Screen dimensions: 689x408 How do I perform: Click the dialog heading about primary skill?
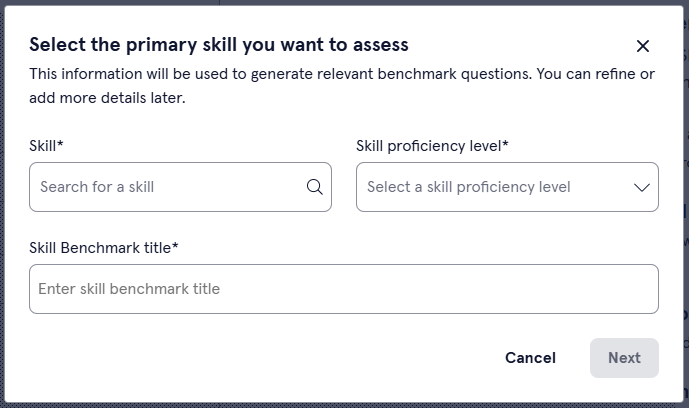[x=219, y=44]
